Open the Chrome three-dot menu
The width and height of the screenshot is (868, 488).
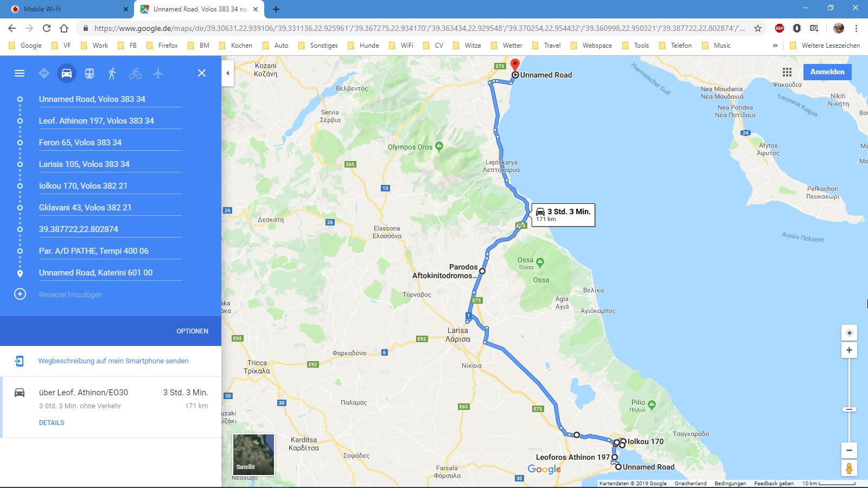pos(856,28)
